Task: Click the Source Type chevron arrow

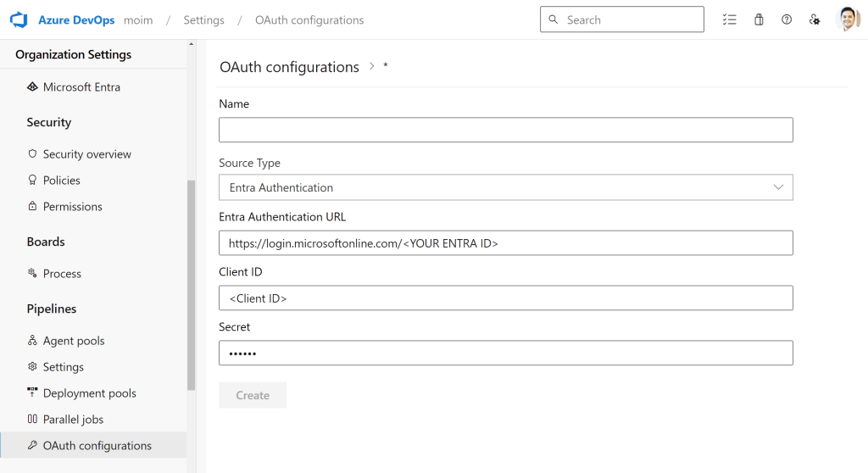Action: click(x=778, y=187)
